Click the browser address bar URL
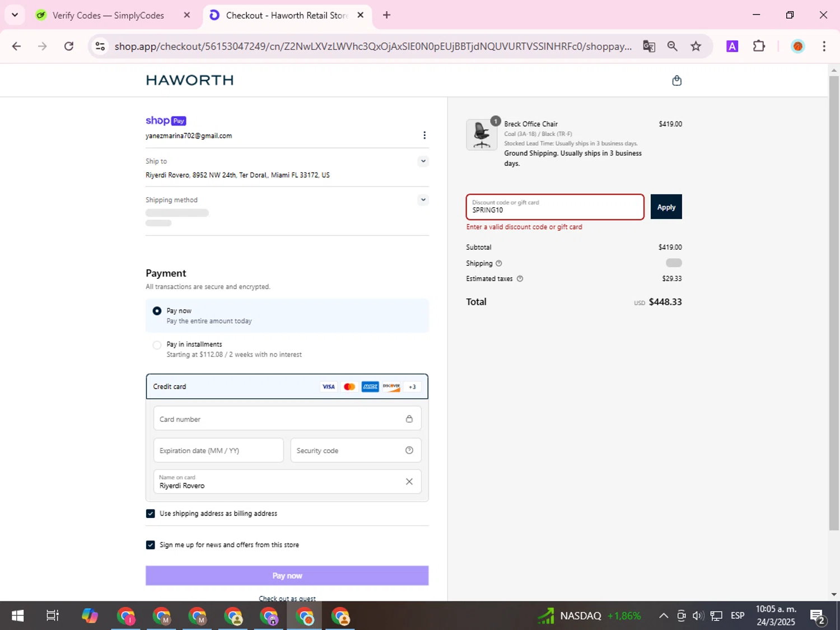Screen dimensions: 840x630 (x=373, y=46)
